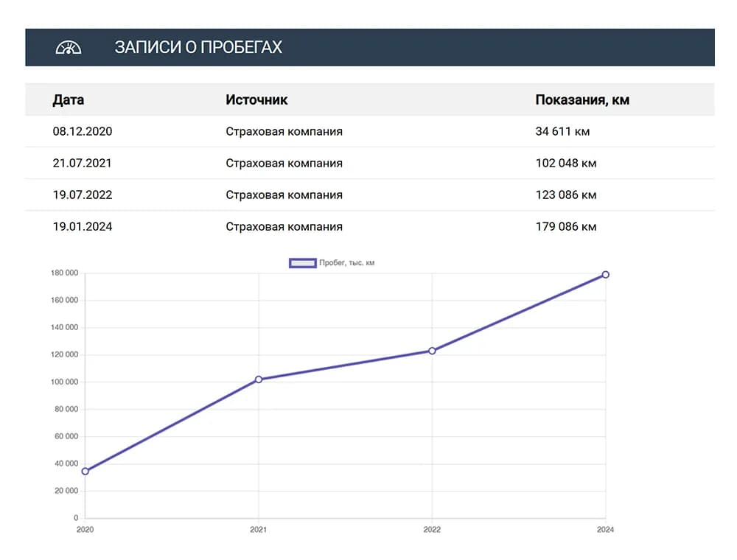Viewport: 737px width, 560px height.
Task: Click the Показания, км column header
Action: click(x=582, y=99)
